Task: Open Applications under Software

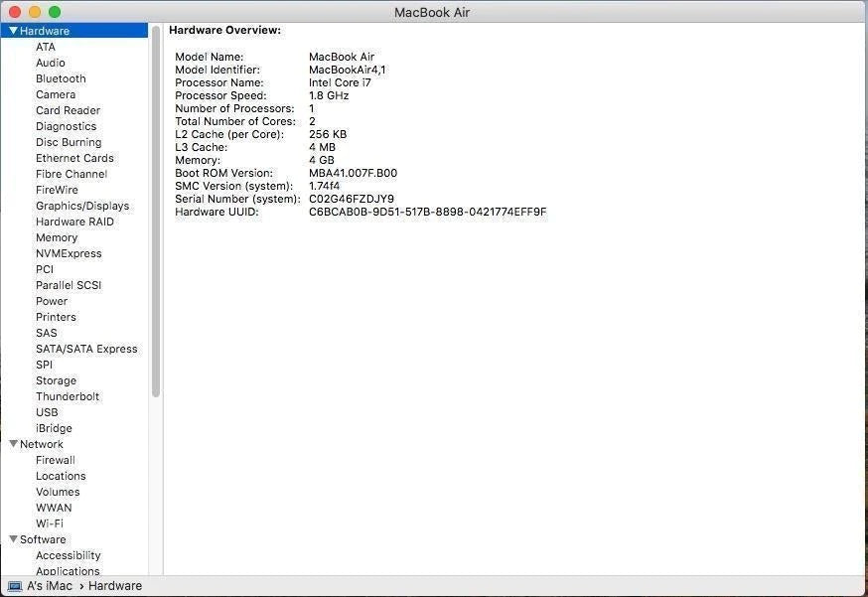Action: tap(68, 571)
